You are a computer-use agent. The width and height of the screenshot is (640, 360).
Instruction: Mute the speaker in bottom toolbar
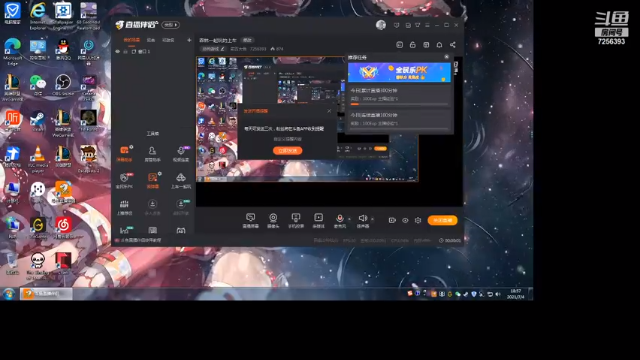(x=362, y=220)
